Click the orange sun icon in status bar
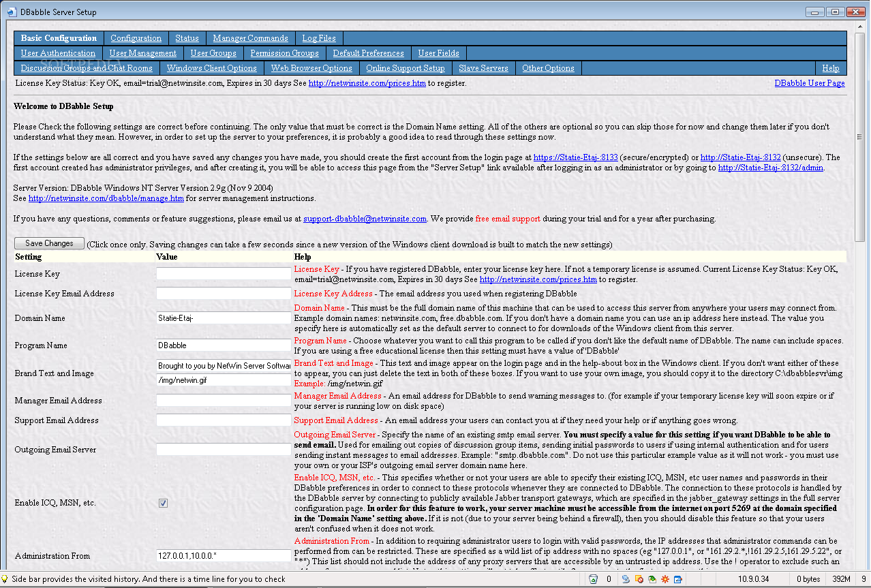871x588 pixels. pyautogui.click(x=664, y=579)
